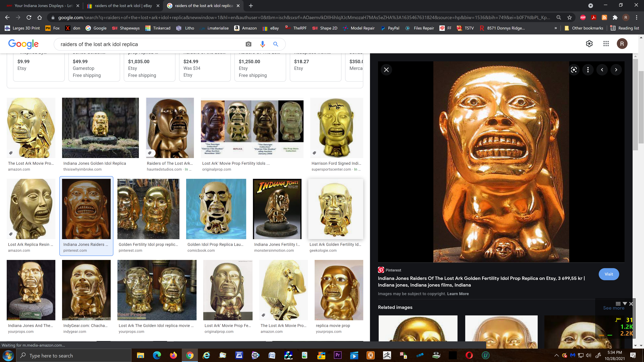
Task: Open Indiana Jones Golden Idol Replica thumbnail
Action: tap(100, 128)
